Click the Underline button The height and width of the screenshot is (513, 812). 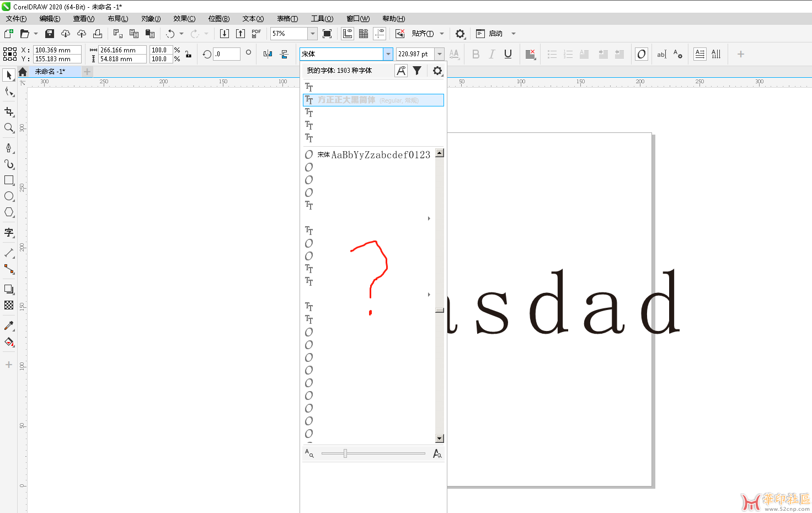tap(508, 54)
